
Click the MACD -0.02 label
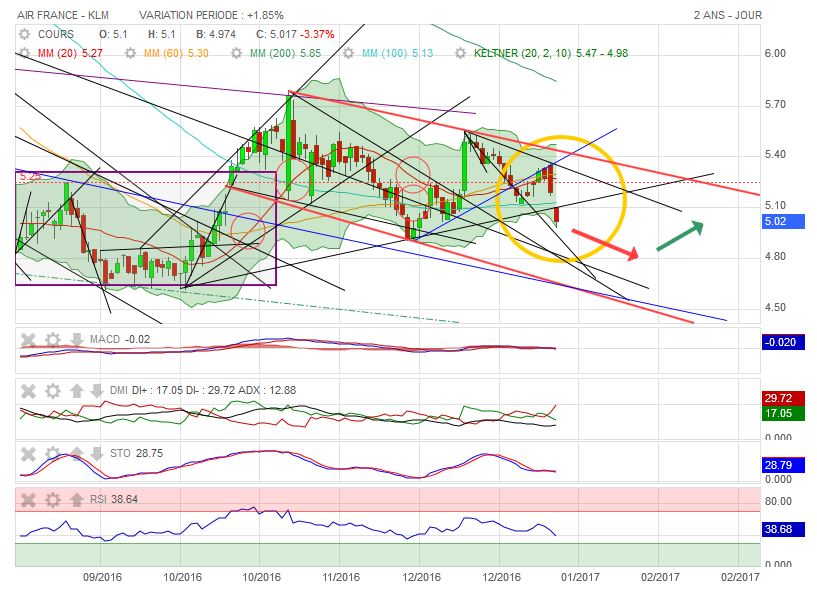coord(120,339)
